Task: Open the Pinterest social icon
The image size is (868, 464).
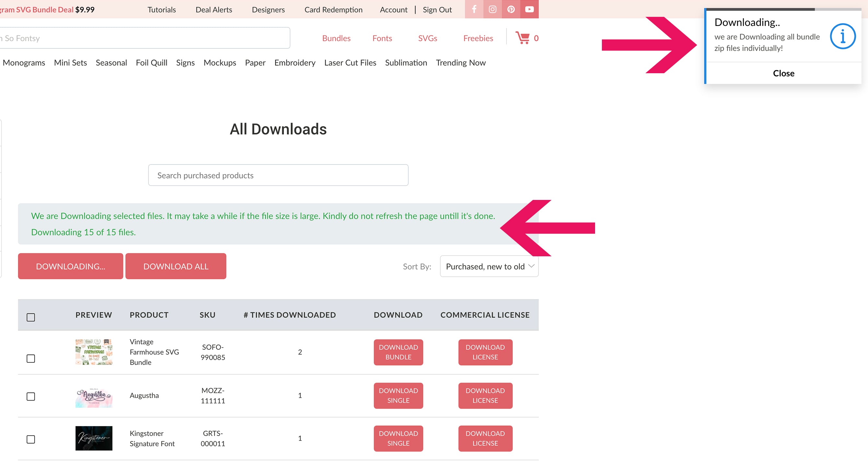Action: pos(511,9)
